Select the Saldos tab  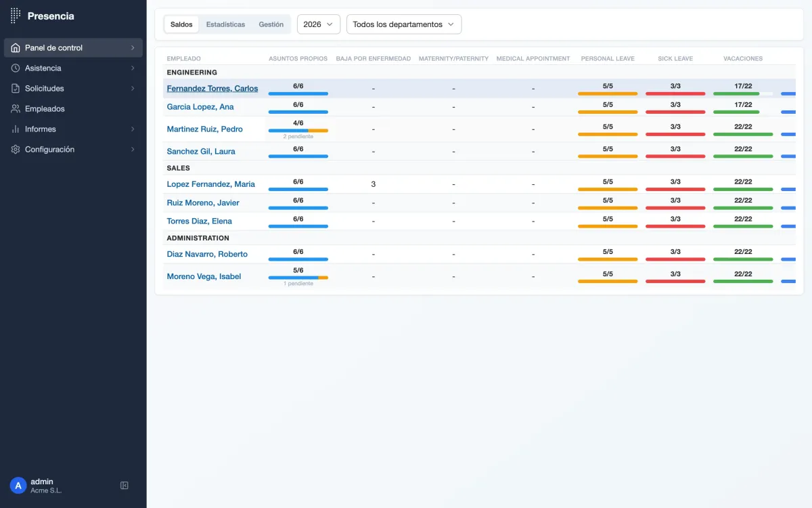[181, 24]
